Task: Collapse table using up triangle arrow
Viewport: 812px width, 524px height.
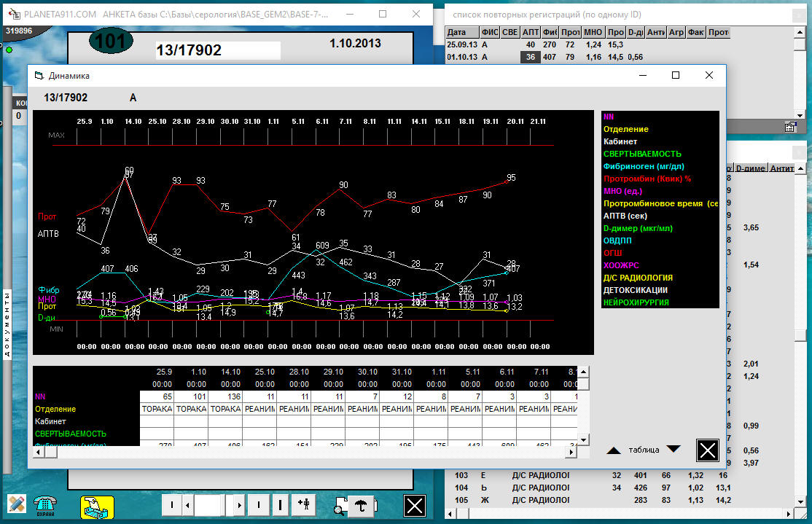Action: (614, 450)
